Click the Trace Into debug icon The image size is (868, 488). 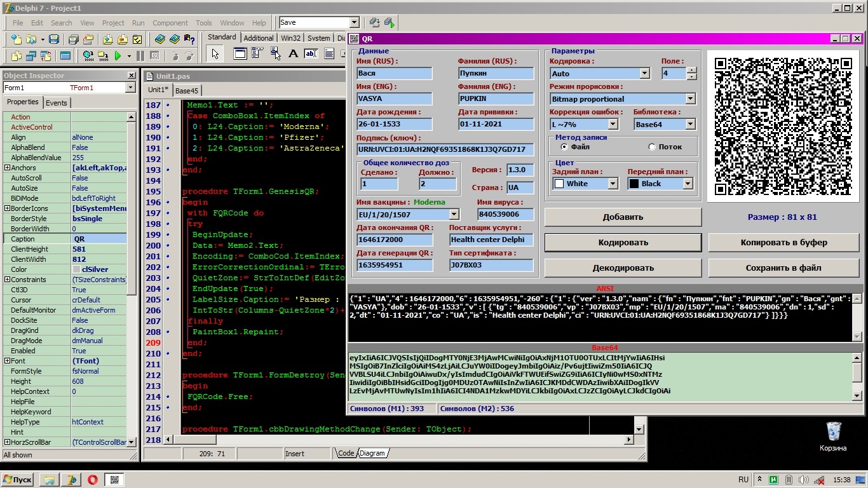point(175,56)
